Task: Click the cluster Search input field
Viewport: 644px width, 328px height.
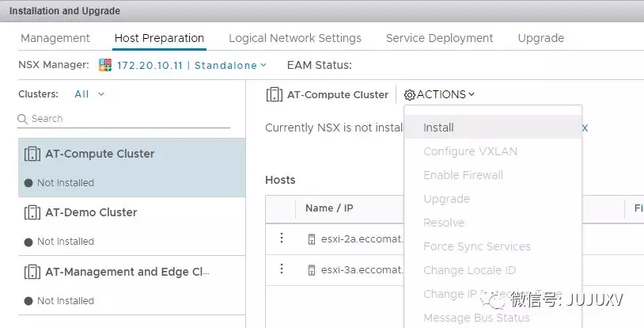Action: [x=123, y=119]
